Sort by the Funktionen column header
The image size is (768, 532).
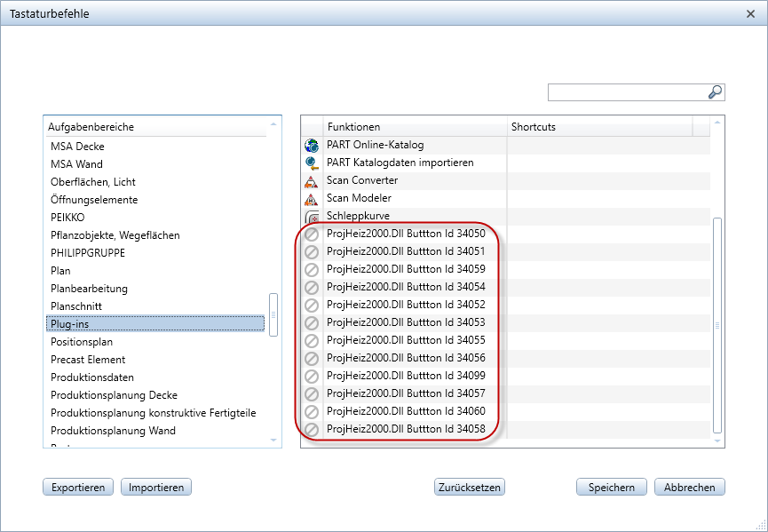click(415, 127)
